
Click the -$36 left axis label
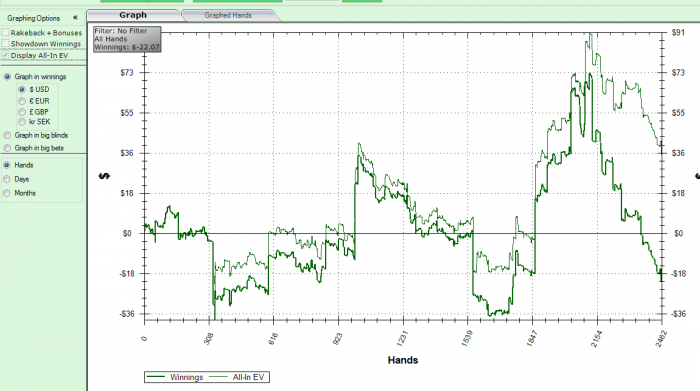coord(126,314)
